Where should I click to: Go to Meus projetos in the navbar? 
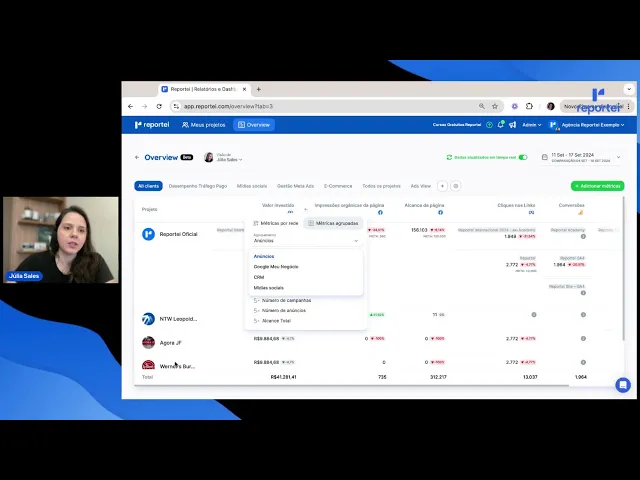point(203,125)
